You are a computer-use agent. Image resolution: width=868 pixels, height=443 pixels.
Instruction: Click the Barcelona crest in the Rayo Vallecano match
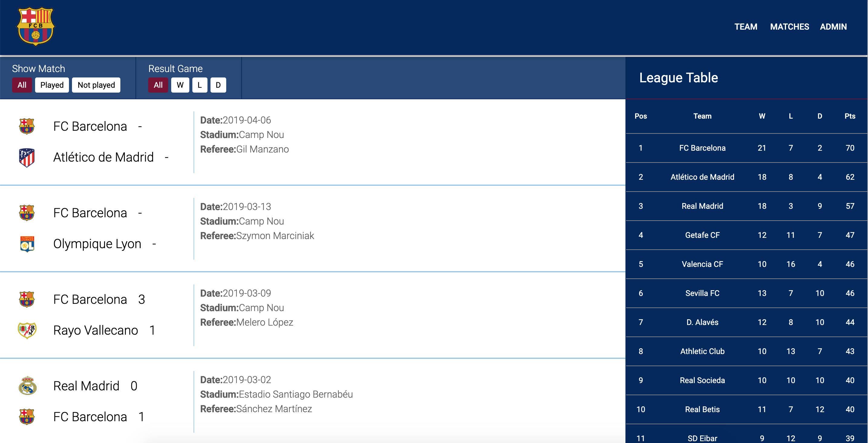(27, 299)
